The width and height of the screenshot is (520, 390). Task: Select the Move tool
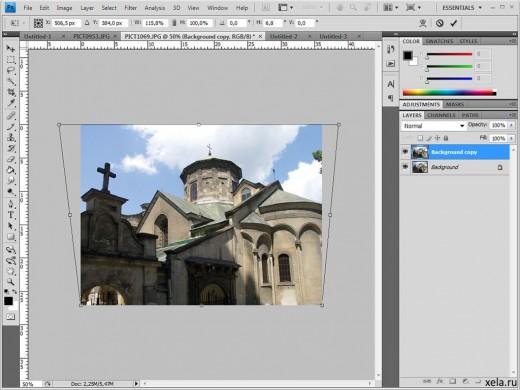click(x=11, y=49)
